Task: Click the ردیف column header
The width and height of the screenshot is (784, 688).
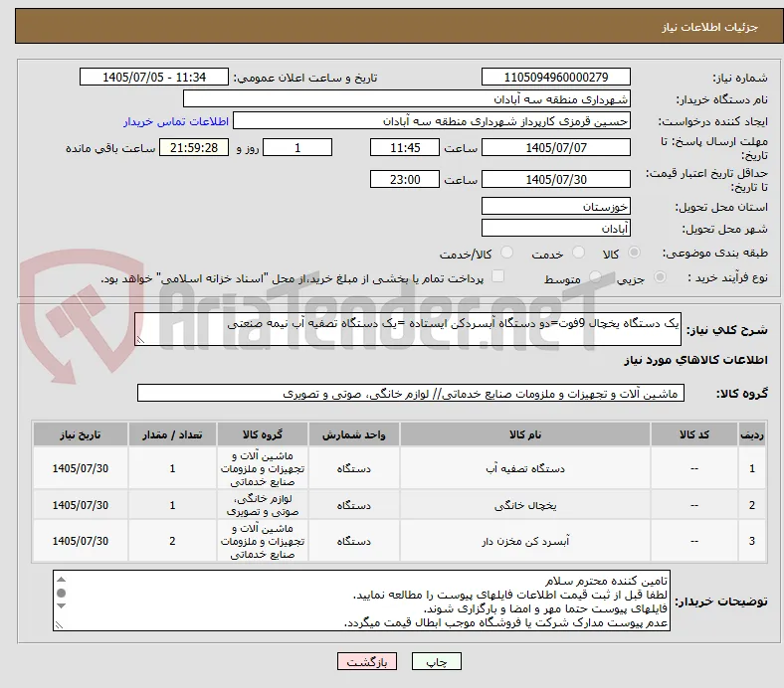Action: [751, 434]
